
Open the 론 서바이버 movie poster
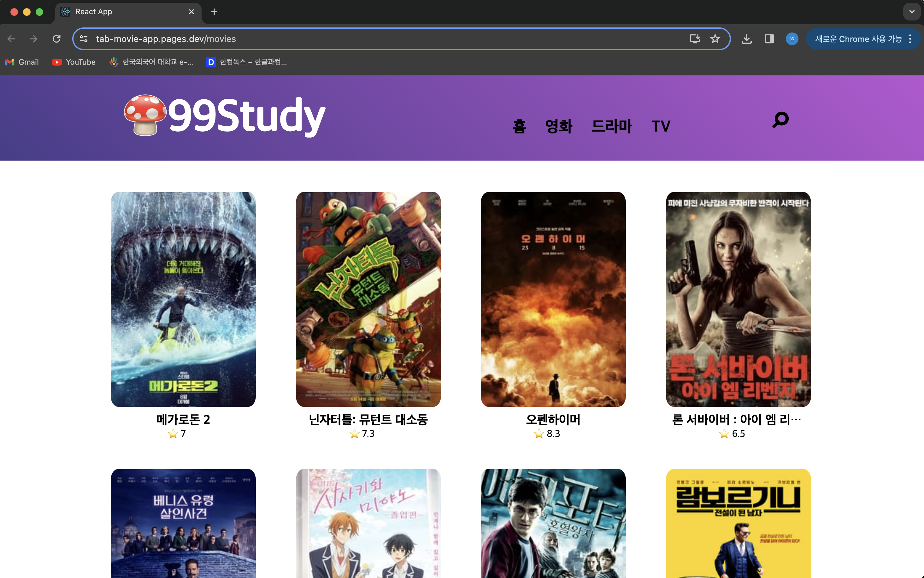738,299
